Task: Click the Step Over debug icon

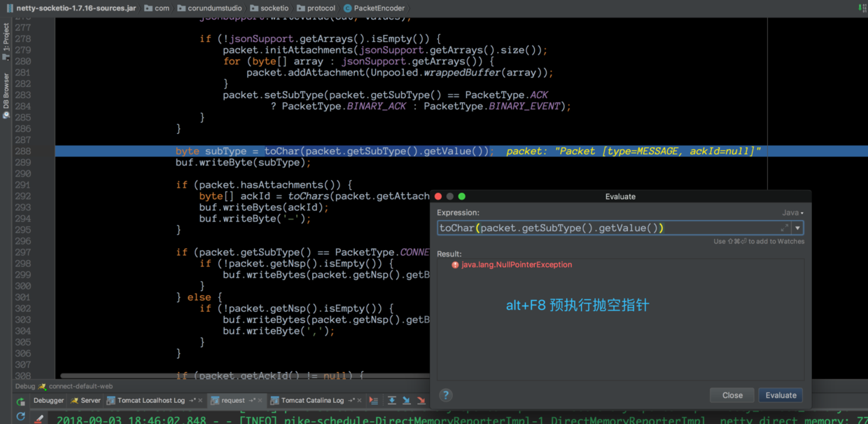Action: 391,401
